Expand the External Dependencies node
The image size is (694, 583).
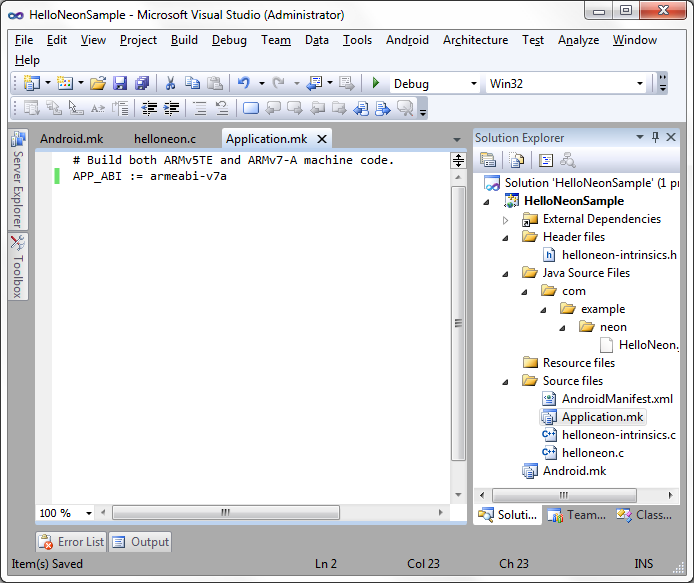(505, 220)
